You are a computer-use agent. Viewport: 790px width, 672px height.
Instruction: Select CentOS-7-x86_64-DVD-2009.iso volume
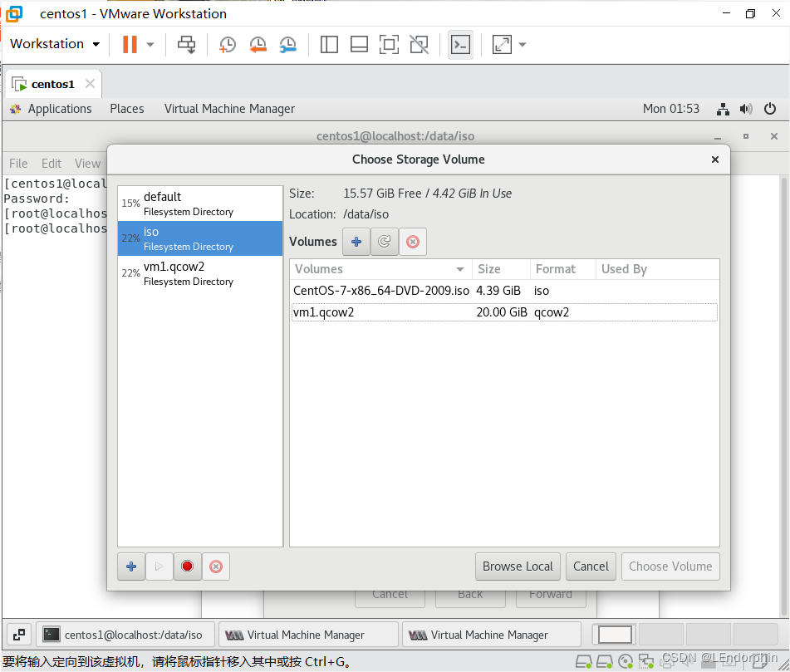tap(504, 291)
